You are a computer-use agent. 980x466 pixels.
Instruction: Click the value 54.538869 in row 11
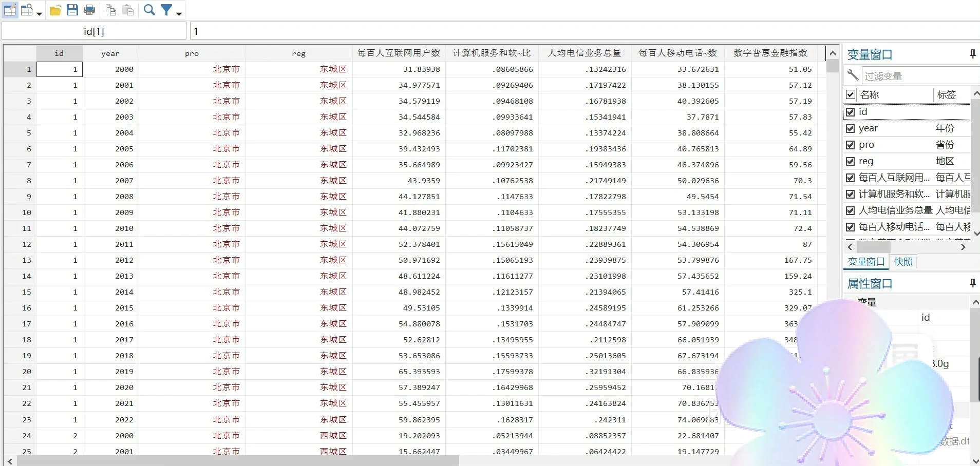677,228
